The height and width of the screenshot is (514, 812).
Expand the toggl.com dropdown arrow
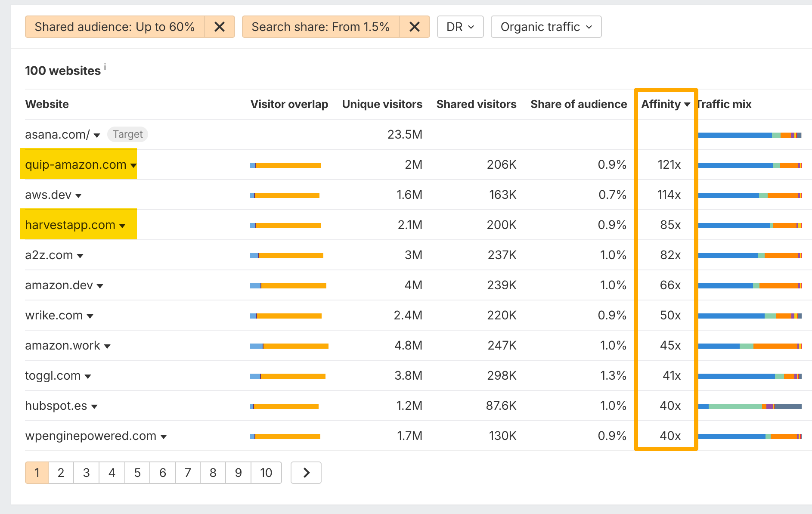[x=88, y=376]
